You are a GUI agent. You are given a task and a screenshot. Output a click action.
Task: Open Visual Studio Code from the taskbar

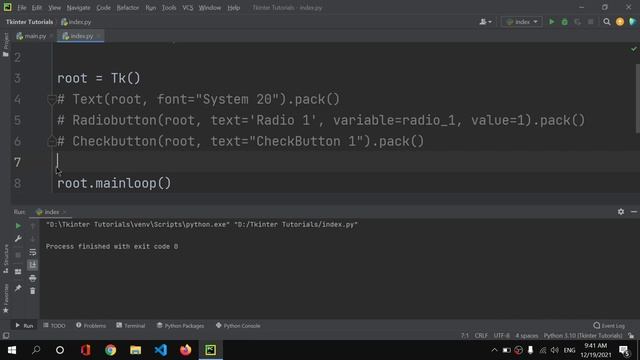[x=161, y=350]
